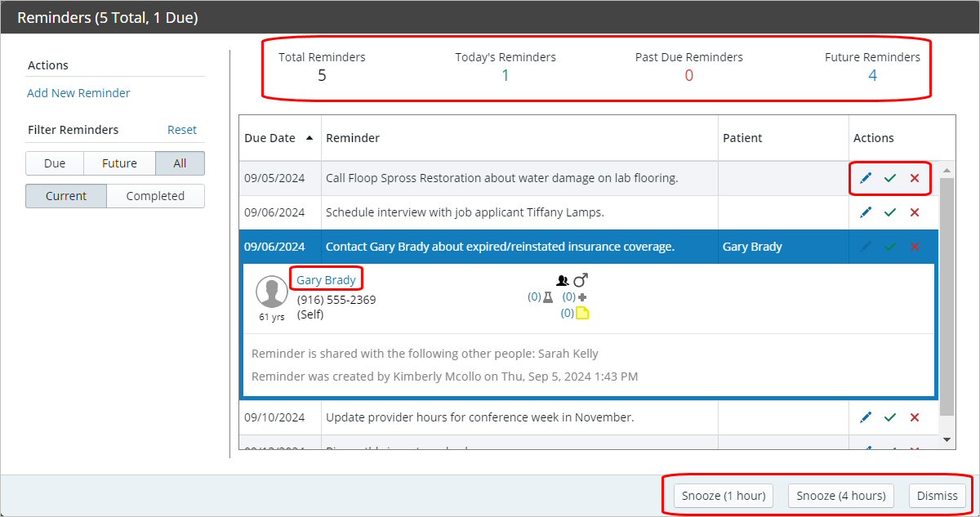The height and width of the screenshot is (517, 980).
Task: Collapse the expanded Gary Brady reminder row
Action: 499,247
